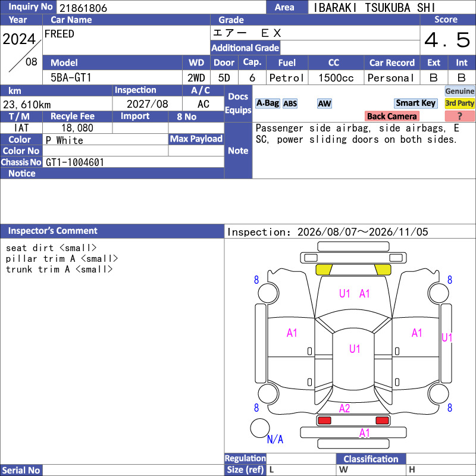Click the Genuine badge

459,91
